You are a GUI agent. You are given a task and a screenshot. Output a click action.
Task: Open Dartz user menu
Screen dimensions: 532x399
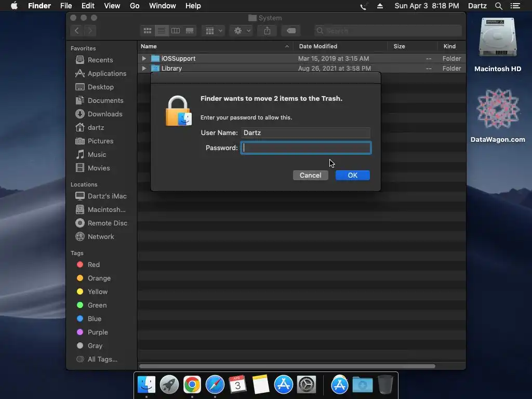(477, 6)
